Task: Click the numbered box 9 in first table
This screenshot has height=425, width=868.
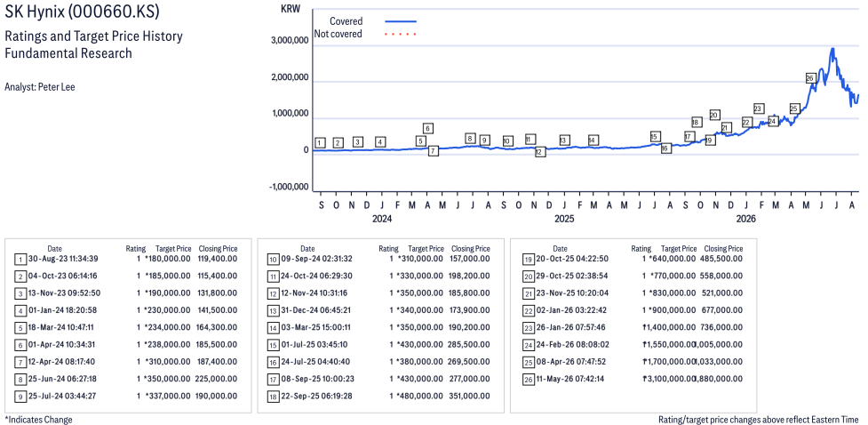Action: [x=20, y=397]
